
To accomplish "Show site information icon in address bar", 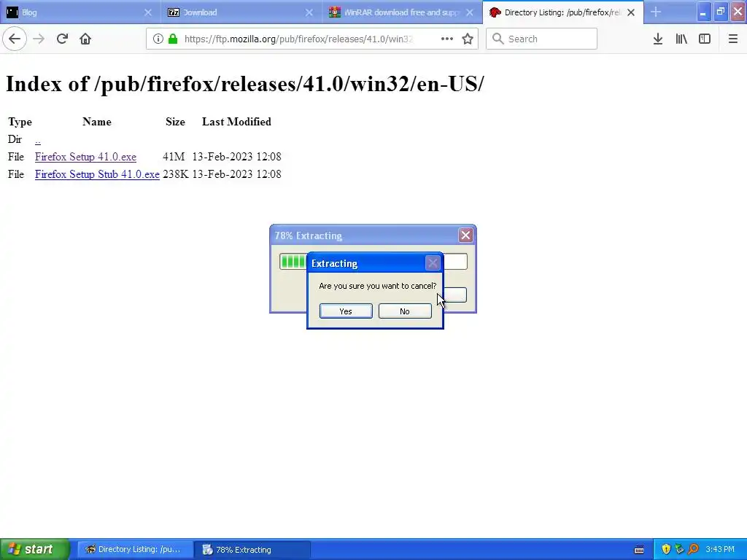I will click(158, 39).
